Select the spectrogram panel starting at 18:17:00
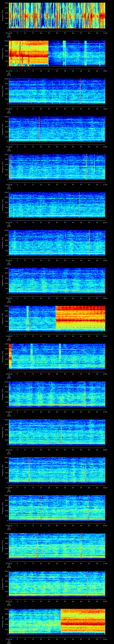Viewport: 114px width, 644px height. click(57, 53)
